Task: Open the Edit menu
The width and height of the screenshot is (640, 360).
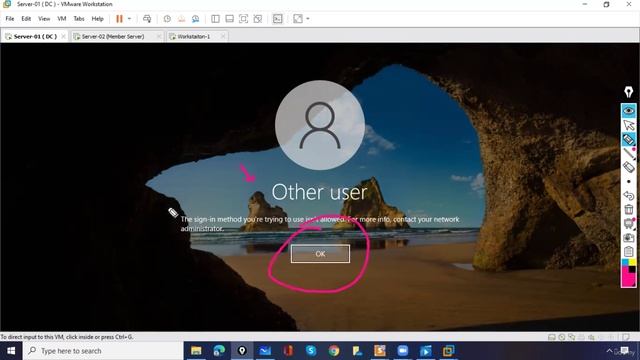Action: [x=26, y=19]
